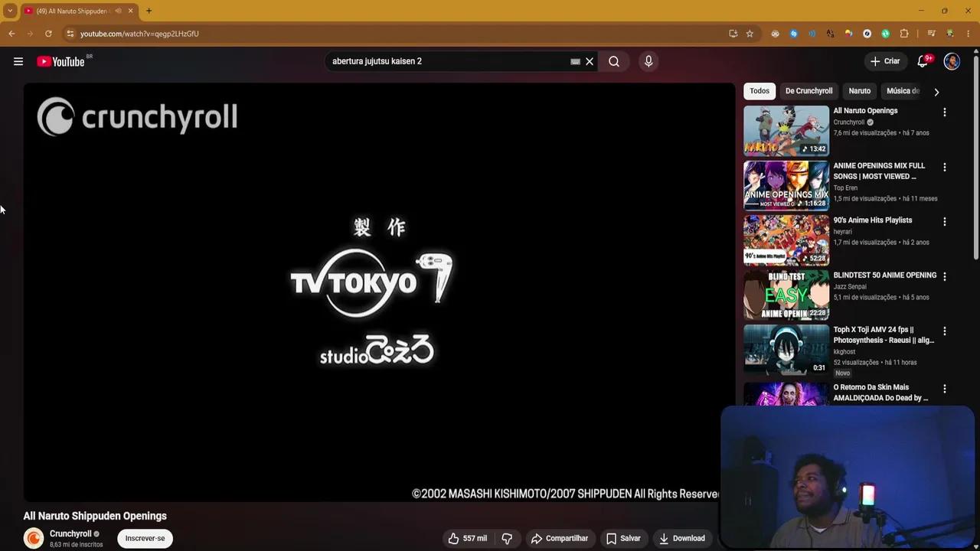Open options menu for Anime Openings Mix

pyautogui.click(x=944, y=167)
